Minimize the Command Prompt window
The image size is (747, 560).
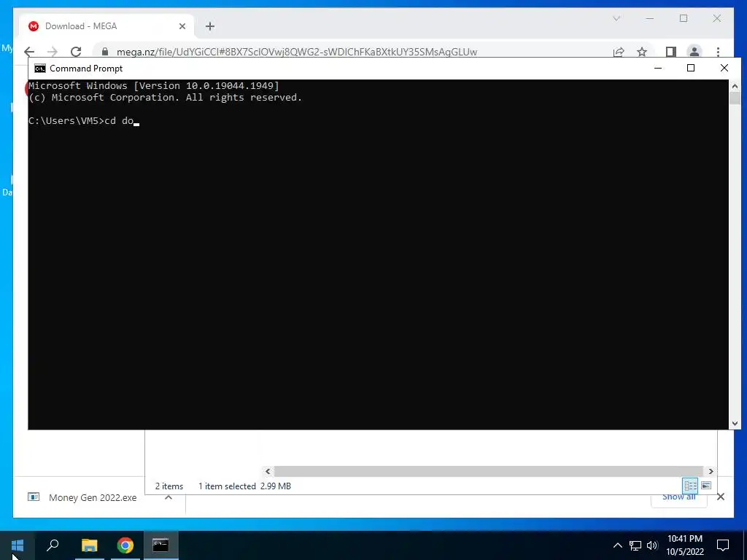tap(658, 68)
